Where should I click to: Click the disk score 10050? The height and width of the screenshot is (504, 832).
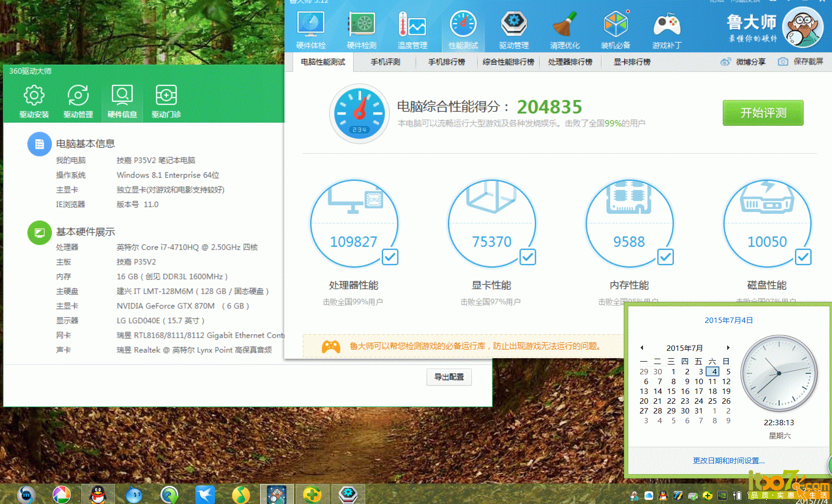(x=767, y=242)
